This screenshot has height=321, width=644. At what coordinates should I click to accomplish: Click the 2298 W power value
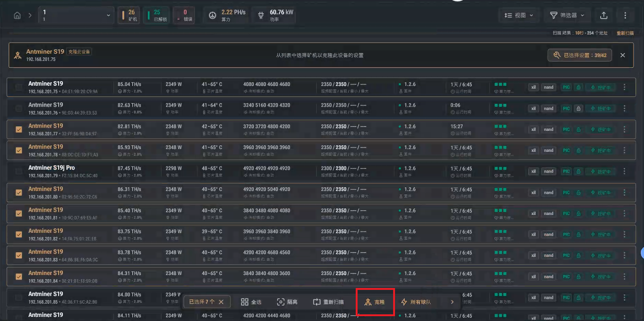tap(174, 168)
